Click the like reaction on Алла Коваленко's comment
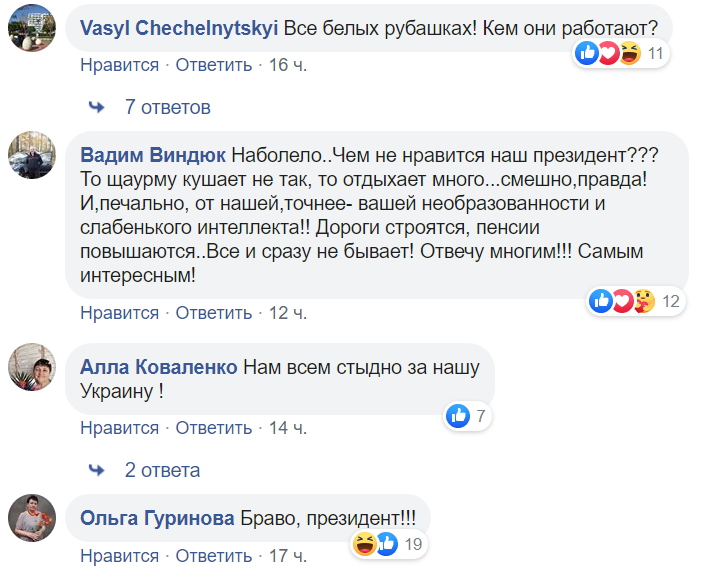 coord(458,415)
